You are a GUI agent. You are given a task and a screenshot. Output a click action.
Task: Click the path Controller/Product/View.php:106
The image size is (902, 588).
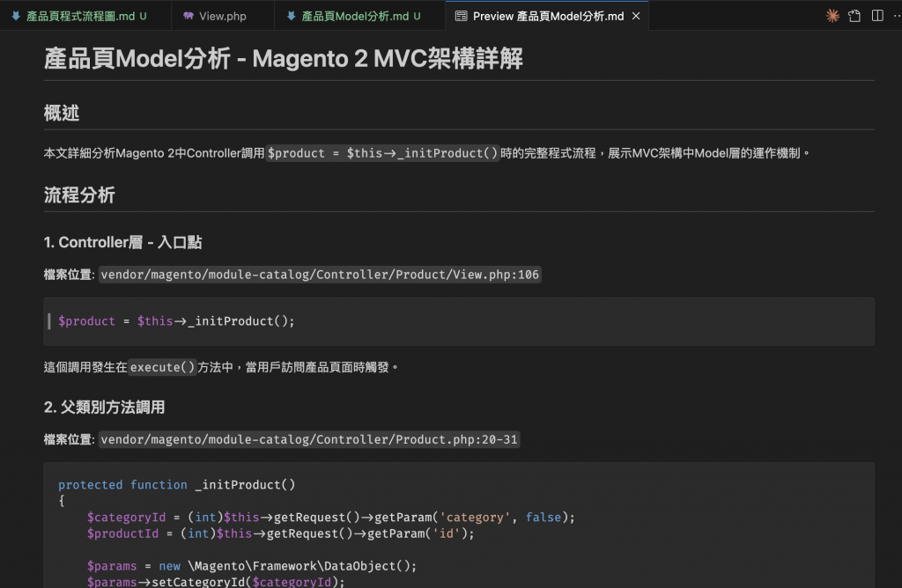point(320,275)
